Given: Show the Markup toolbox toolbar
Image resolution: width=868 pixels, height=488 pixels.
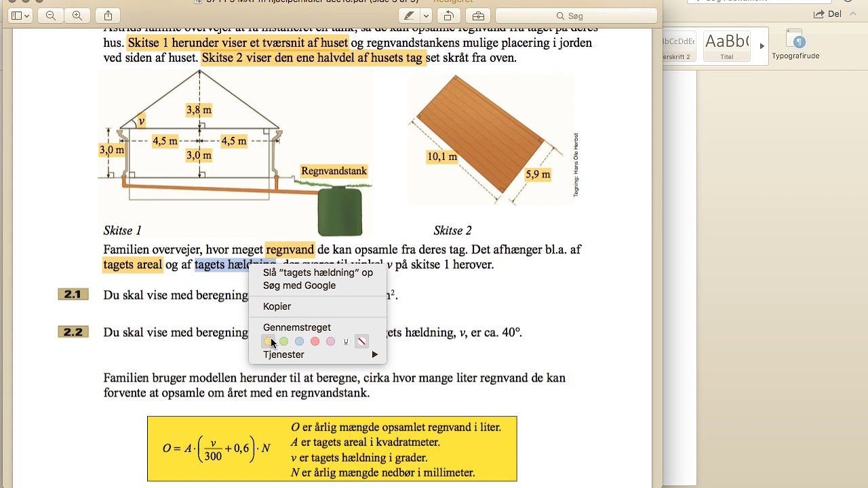Looking at the screenshot, I should (478, 16).
